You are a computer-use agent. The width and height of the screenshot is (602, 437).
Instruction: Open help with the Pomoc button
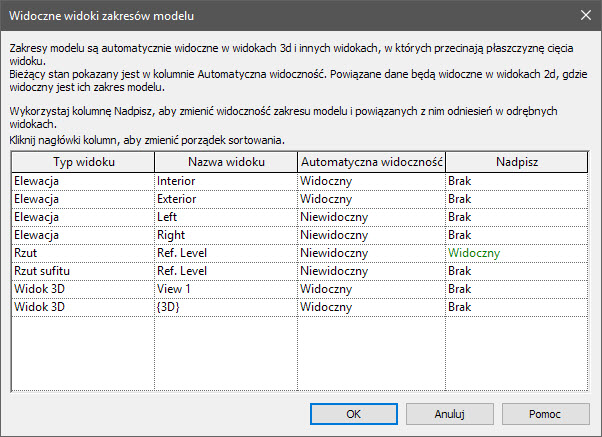(545, 413)
